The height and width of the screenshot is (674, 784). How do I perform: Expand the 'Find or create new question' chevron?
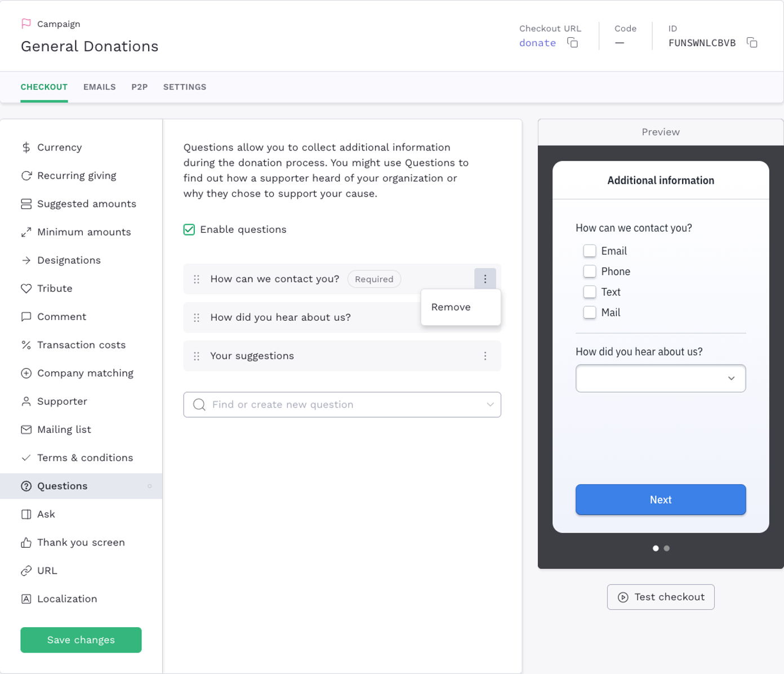(490, 405)
